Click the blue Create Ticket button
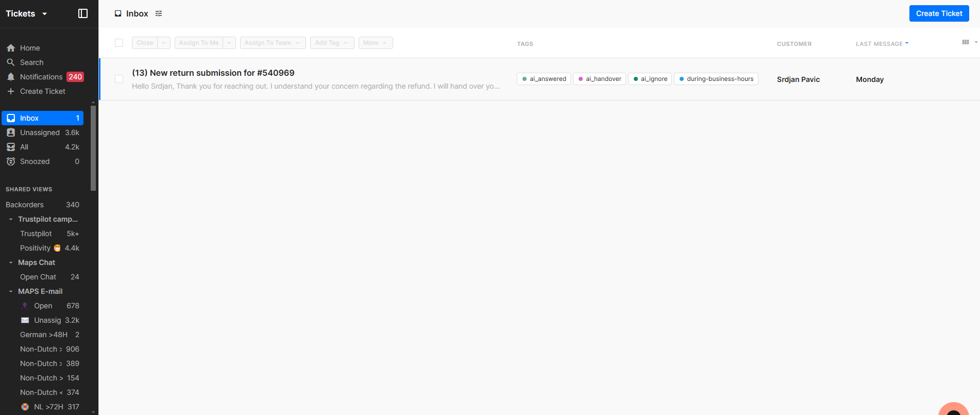This screenshot has height=415, width=980. 939,13
